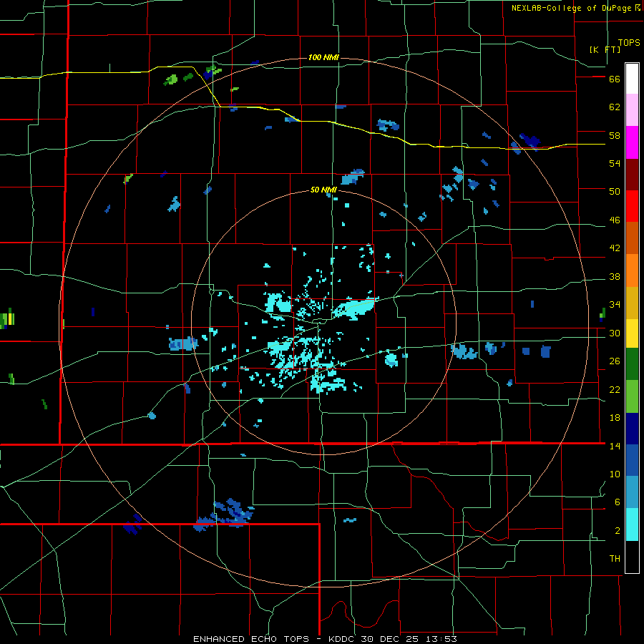Click the light green swatch between 18 and 22
This screenshot has height=644, width=644.
pyautogui.click(x=632, y=396)
